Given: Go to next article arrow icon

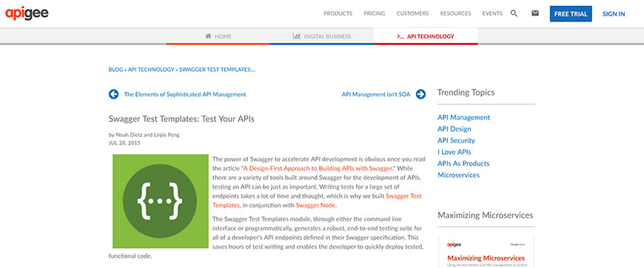Looking at the screenshot, I should point(420,94).
